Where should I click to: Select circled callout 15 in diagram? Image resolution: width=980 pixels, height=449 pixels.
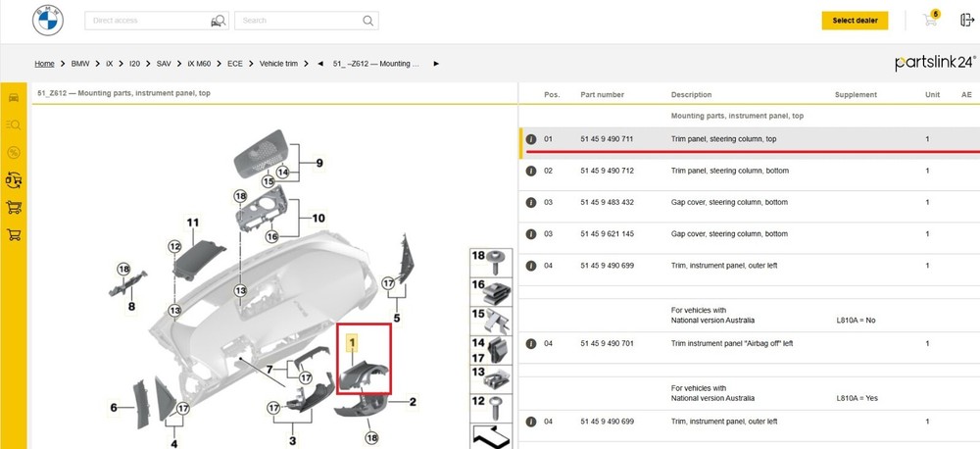(x=269, y=182)
